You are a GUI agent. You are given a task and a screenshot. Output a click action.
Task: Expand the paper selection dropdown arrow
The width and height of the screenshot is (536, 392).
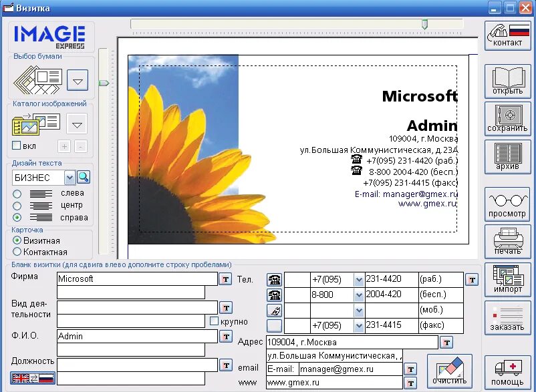coord(78,80)
